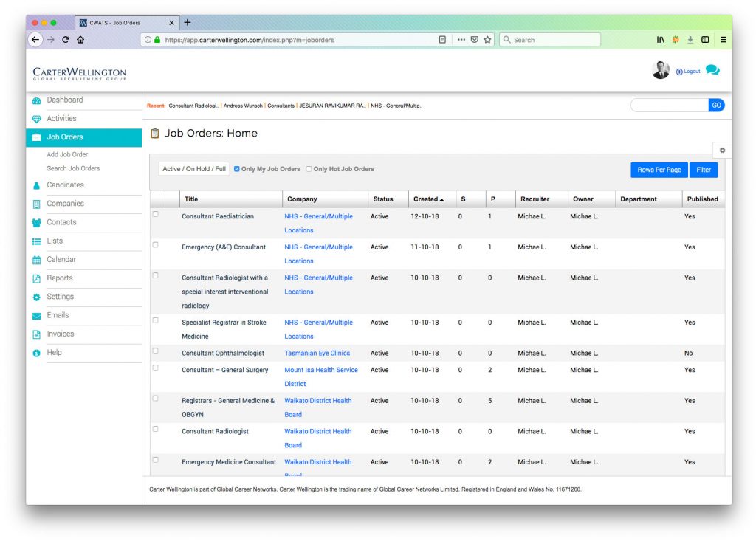This screenshot has width=756, height=541.
Task: Click the Calendar icon in sidebar
Action: tap(37, 260)
